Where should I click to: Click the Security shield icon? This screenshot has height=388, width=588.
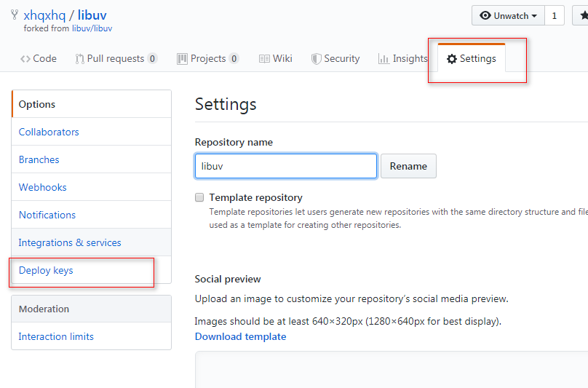316,59
